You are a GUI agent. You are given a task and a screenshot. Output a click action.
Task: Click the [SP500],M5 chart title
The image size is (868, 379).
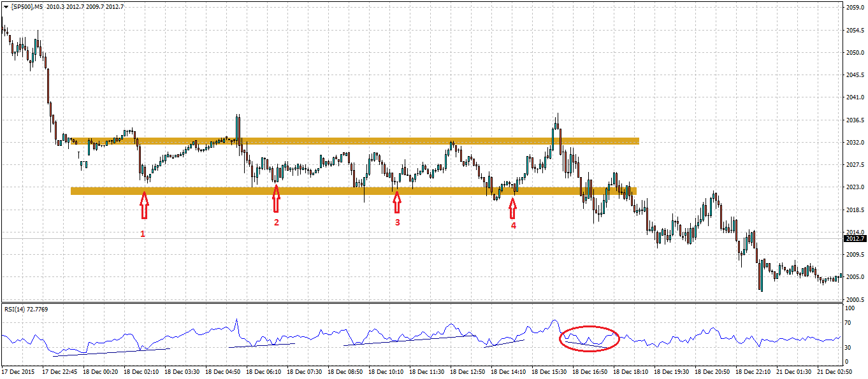coord(26,6)
